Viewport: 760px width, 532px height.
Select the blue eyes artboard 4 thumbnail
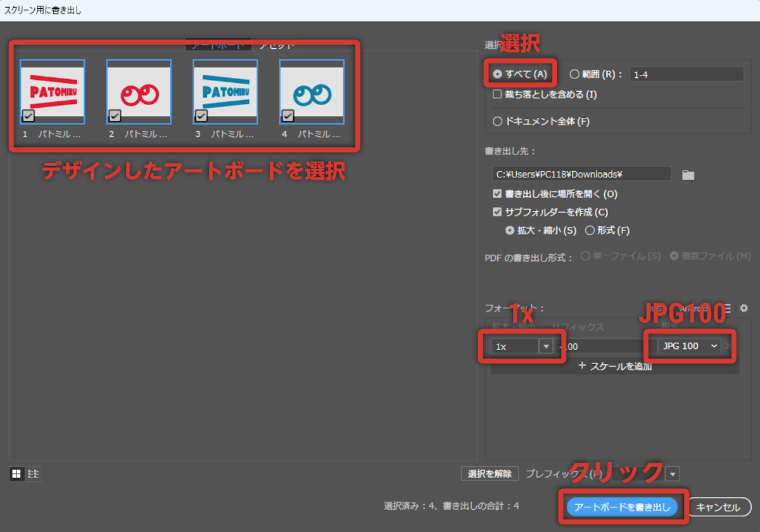point(312,92)
